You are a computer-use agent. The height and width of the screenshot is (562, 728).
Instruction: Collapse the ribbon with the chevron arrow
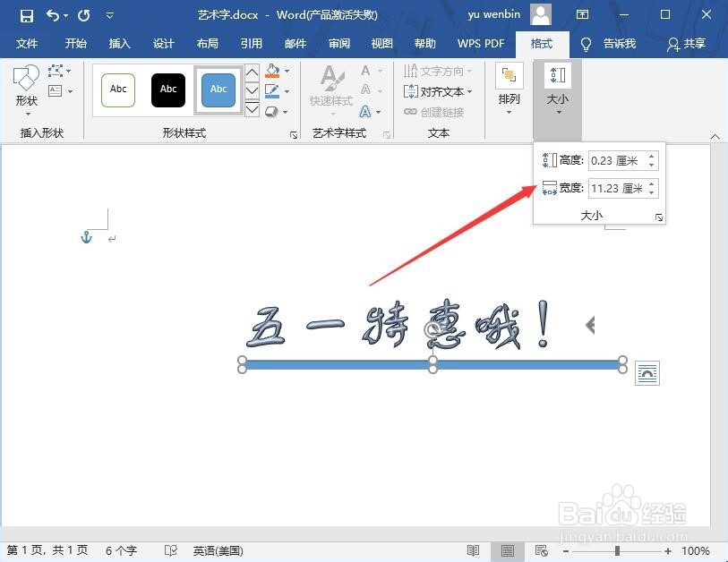[715, 136]
